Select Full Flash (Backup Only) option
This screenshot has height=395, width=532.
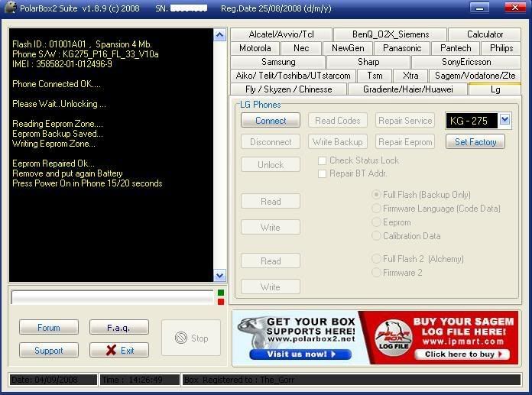(376, 195)
